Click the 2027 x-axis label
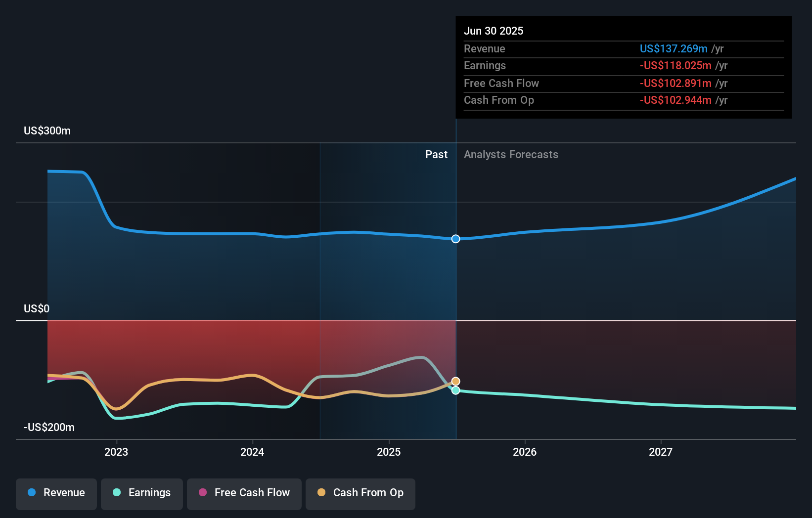This screenshot has height=518, width=812. click(x=661, y=452)
